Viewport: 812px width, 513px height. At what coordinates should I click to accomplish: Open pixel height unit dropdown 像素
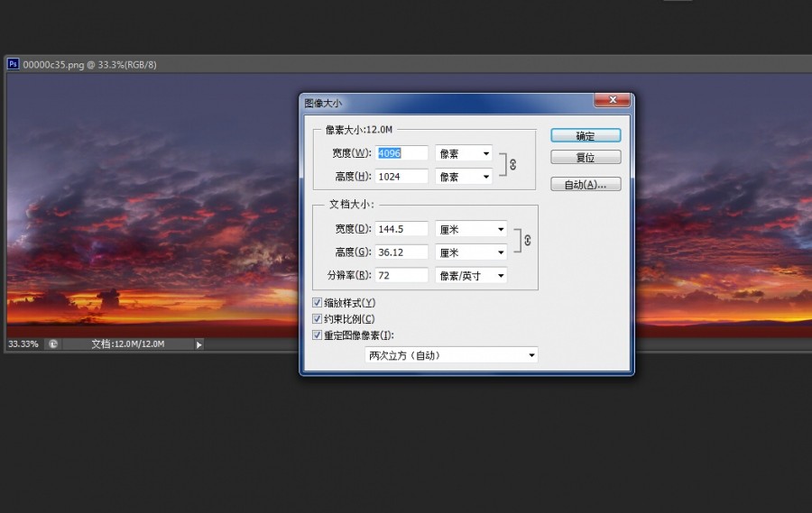464,177
